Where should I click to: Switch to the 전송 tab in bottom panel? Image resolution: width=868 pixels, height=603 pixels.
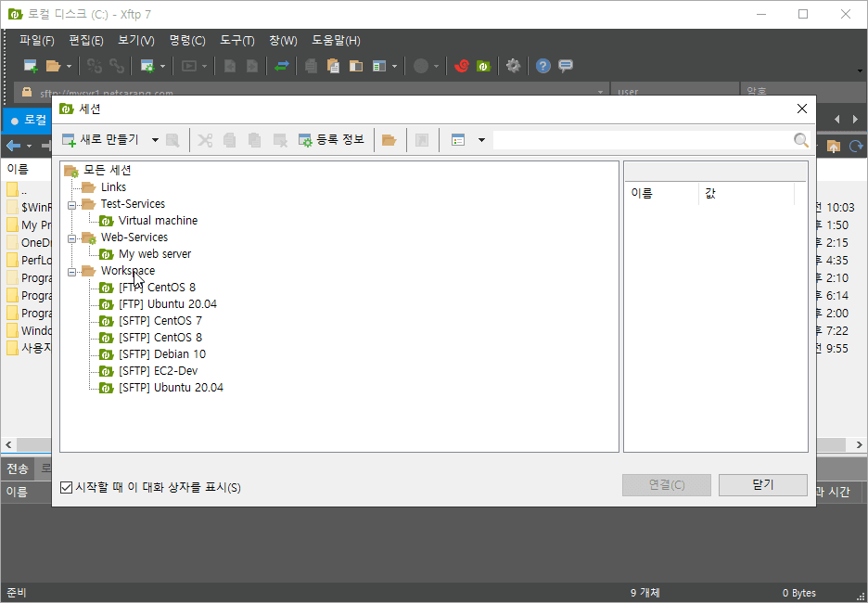(x=18, y=469)
